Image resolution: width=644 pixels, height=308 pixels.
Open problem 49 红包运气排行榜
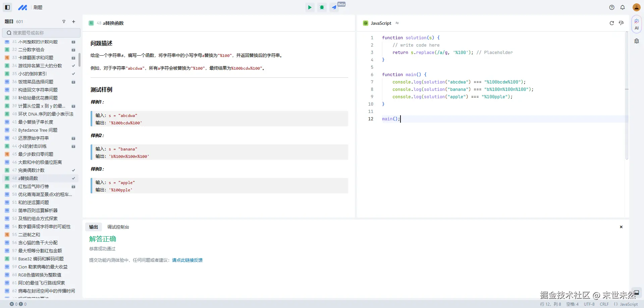click(34, 186)
